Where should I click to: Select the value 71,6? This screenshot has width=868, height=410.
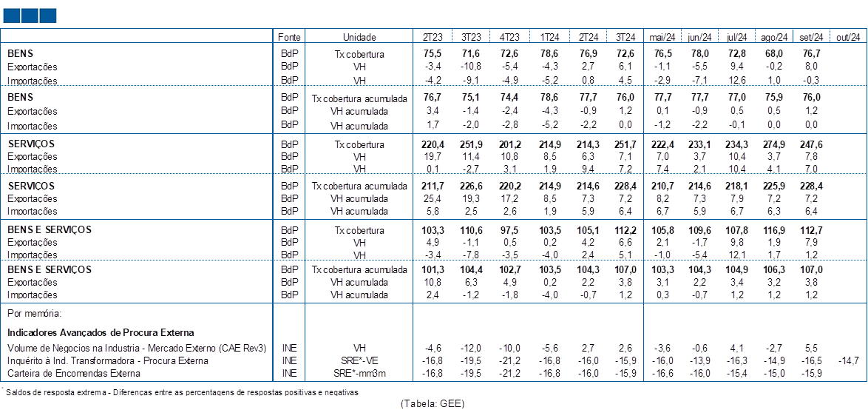[x=471, y=54]
